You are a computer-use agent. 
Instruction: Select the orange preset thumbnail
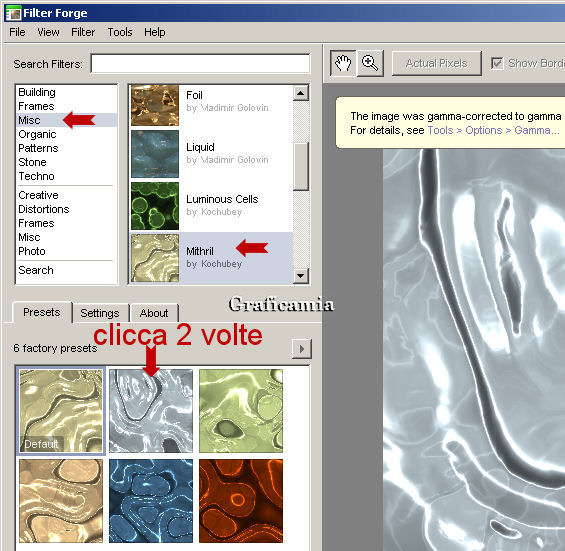pyautogui.click(x=241, y=501)
